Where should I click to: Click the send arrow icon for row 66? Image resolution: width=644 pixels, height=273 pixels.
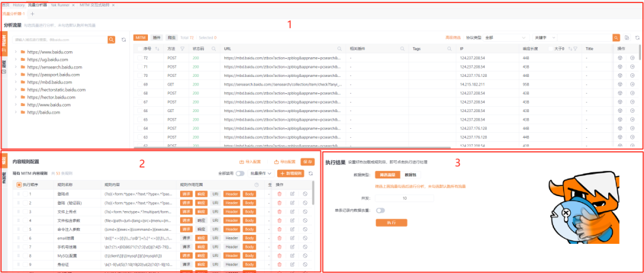tap(632, 110)
